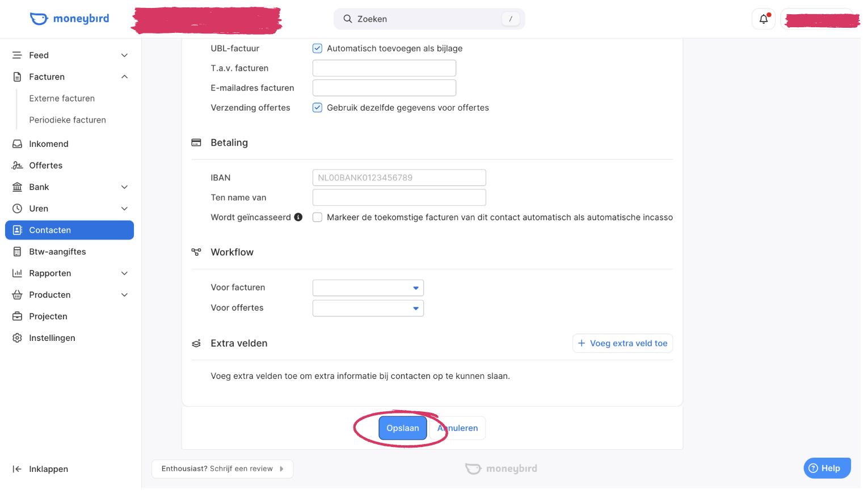This screenshot has width=868, height=498.
Task: Uncheck UBL-factuur automatisch toevoegen als bijlage
Action: pos(318,49)
